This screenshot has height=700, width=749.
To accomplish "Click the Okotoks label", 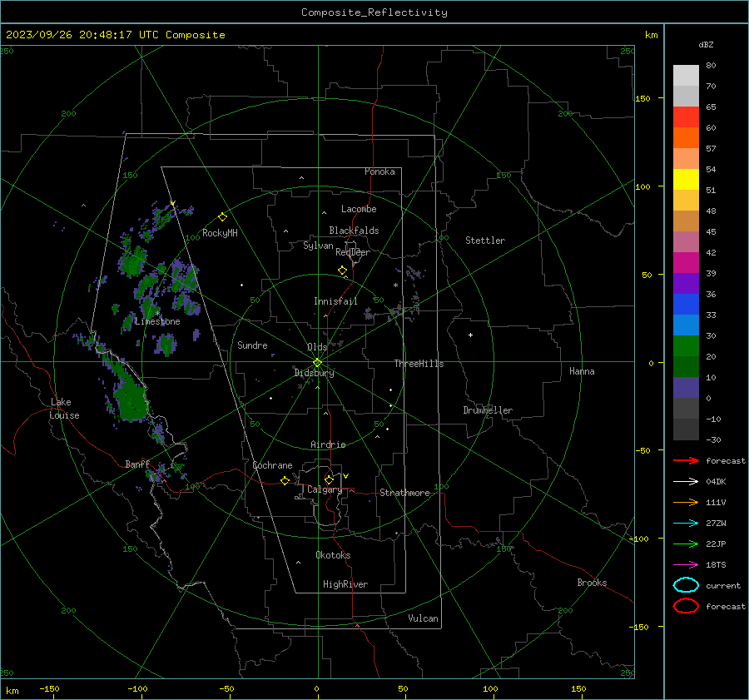I will 333,555.
